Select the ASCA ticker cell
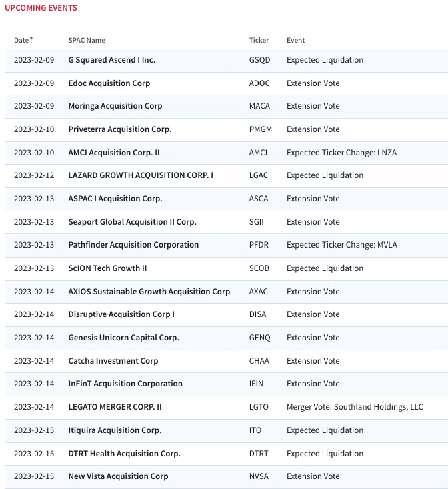 tap(258, 199)
